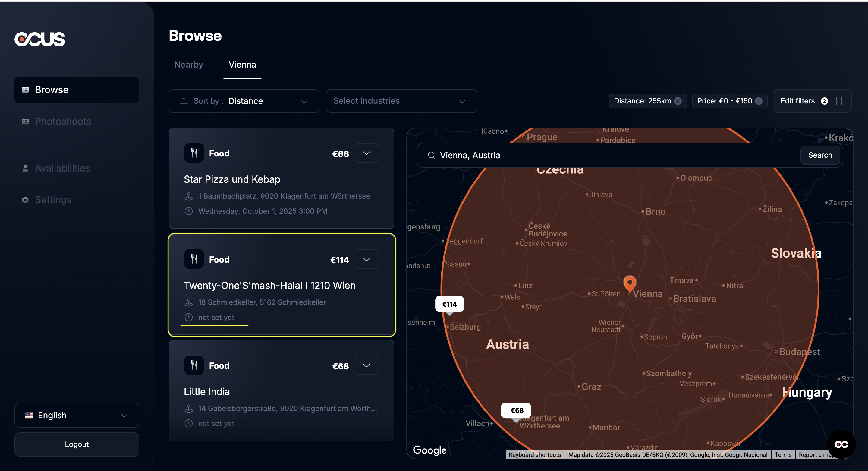This screenshot has width=868, height=471.
Task: Click the €114 price marker on the map
Action: 449,304
